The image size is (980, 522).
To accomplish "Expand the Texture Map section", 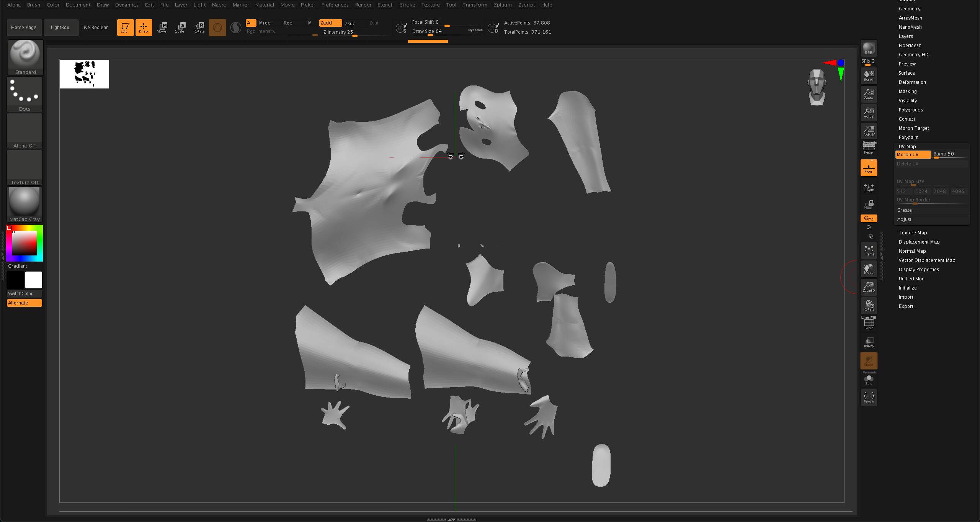I will [913, 233].
